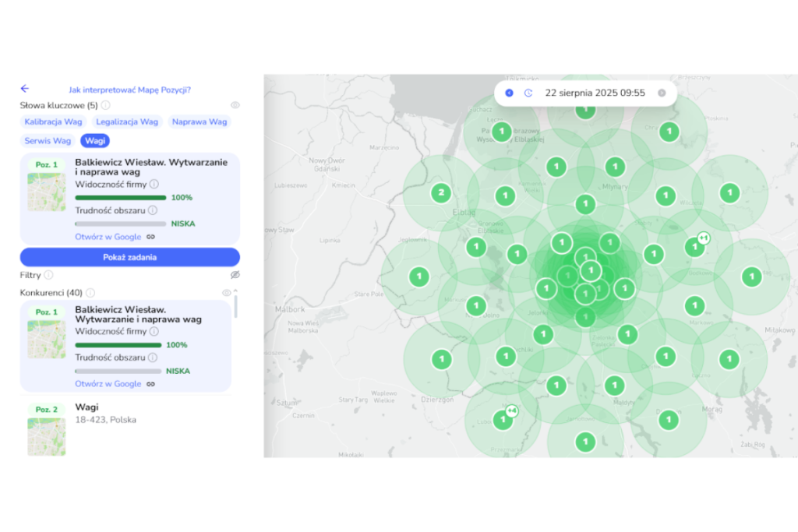
Task: Click the Trudność obszaru bar in Konkurenci list
Action: pyautogui.click(x=118, y=372)
